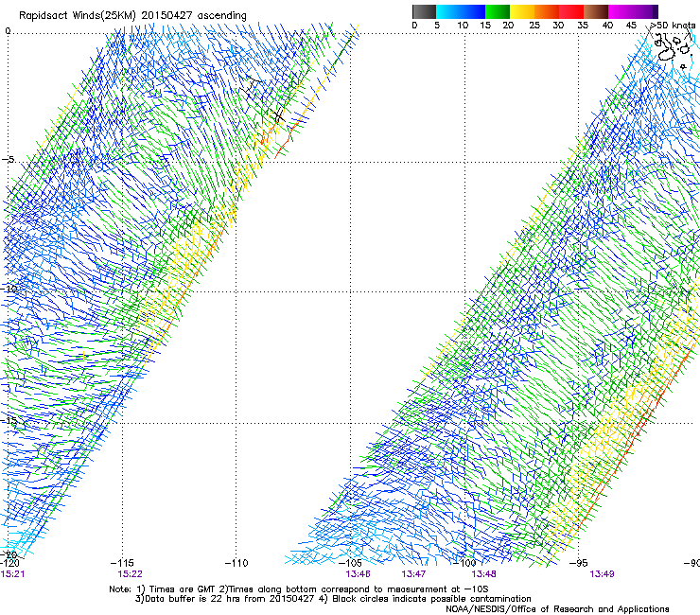Click the Galapagos islands outline on map
Image resolution: width=700 pixels, height=615 pixels.
[x=672, y=49]
